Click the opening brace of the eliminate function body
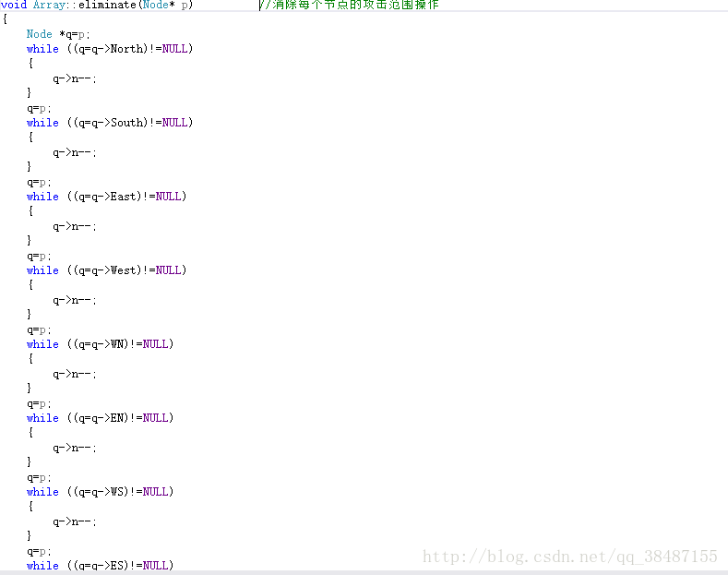The image size is (728, 575). pyautogui.click(x=6, y=19)
